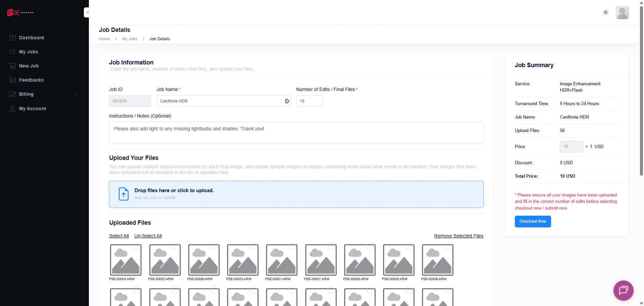Image resolution: width=644 pixels, height=306 pixels.
Task: Click the upload file icon in drop zone
Action: pyautogui.click(x=124, y=194)
